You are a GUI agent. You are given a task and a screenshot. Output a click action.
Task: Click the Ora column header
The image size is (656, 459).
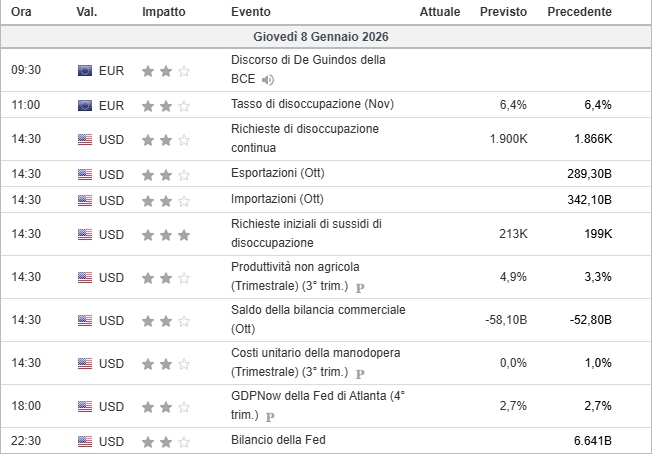pos(21,12)
